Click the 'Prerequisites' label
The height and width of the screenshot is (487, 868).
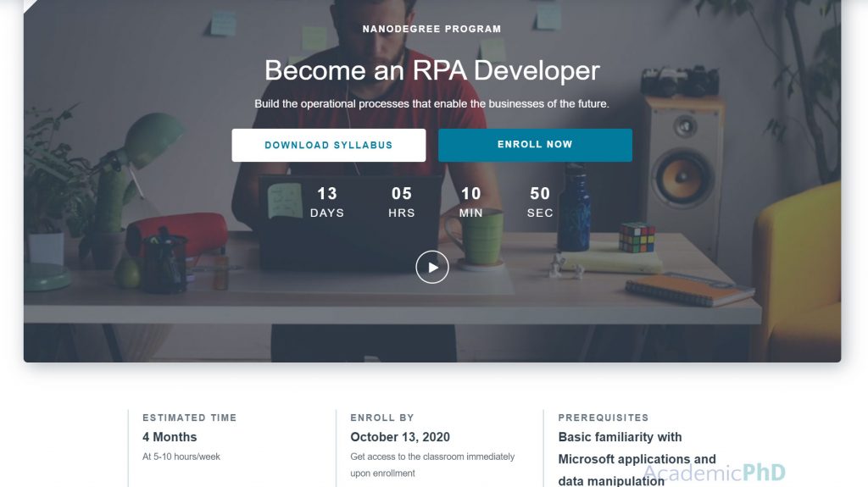pos(604,418)
